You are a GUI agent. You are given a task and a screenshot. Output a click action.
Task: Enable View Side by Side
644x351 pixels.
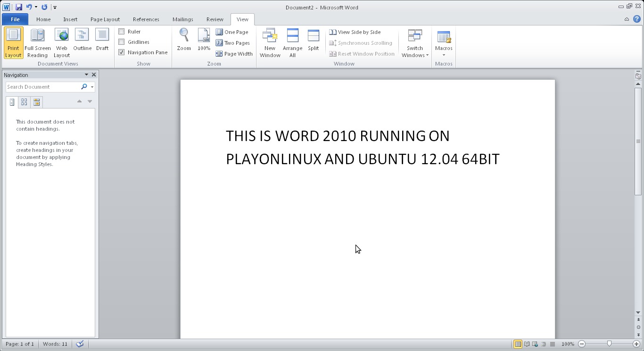point(355,32)
